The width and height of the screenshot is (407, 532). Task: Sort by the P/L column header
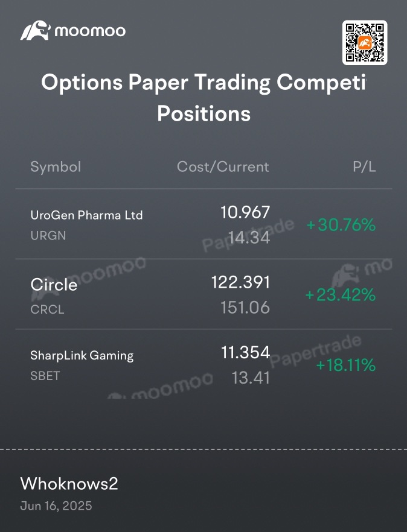pos(364,166)
